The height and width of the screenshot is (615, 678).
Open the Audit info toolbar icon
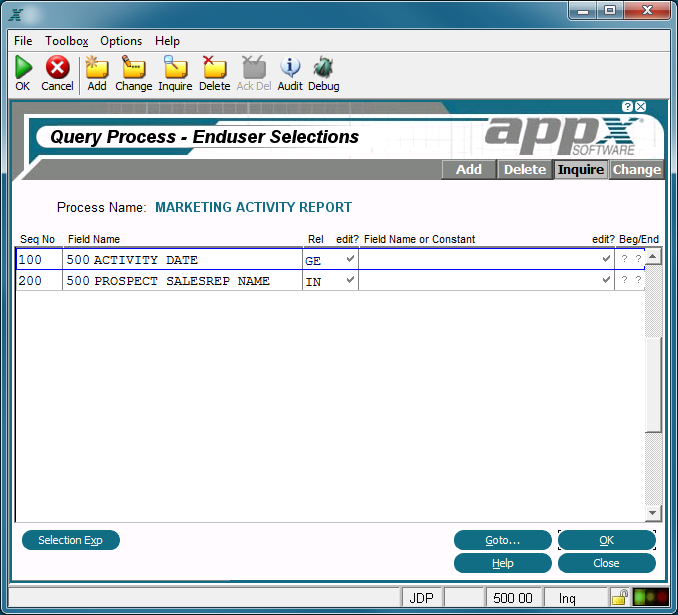point(290,67)
